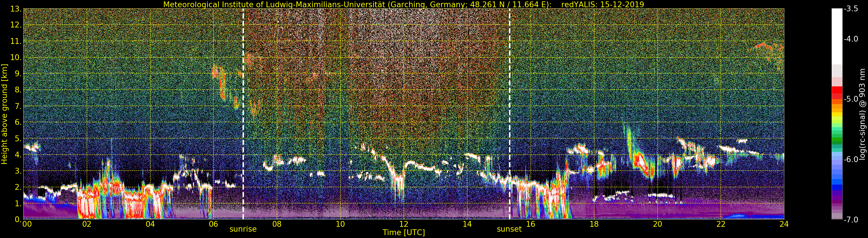Screen dimensions: 868x238
Task: Click the green band of the colorbar
Action: coord(837,139)
